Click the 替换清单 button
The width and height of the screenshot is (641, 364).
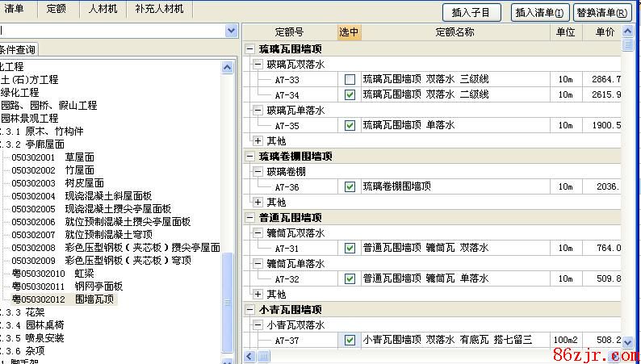pos(602,12)
